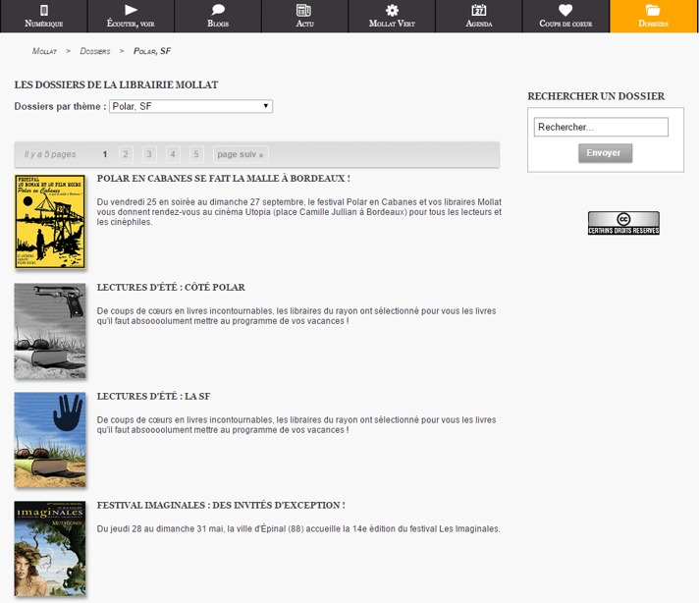The height and width of the screenshot is (603, 700).
Task: Click the Mollat breadcrumb link
Action: coord(44,51)
